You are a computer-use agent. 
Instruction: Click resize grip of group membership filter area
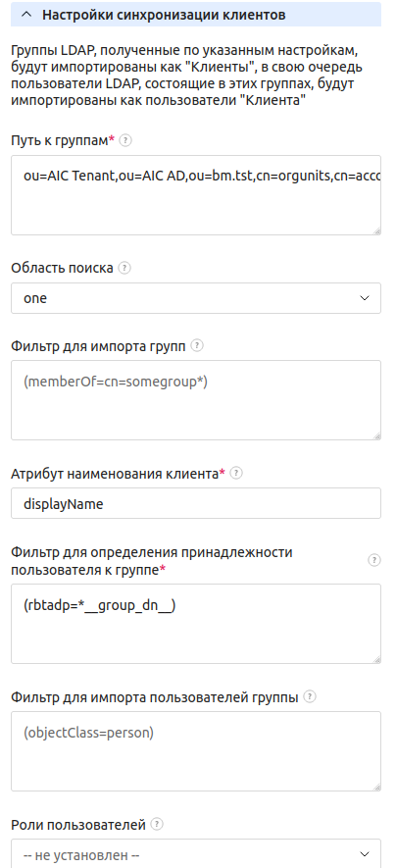click(x=377, y=660)
